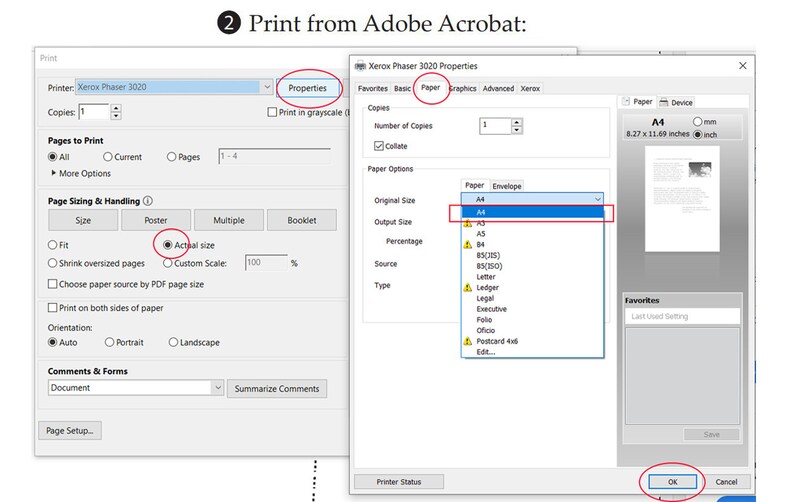
Task: Click the custom scale percent field
Action: pos(266,262)
